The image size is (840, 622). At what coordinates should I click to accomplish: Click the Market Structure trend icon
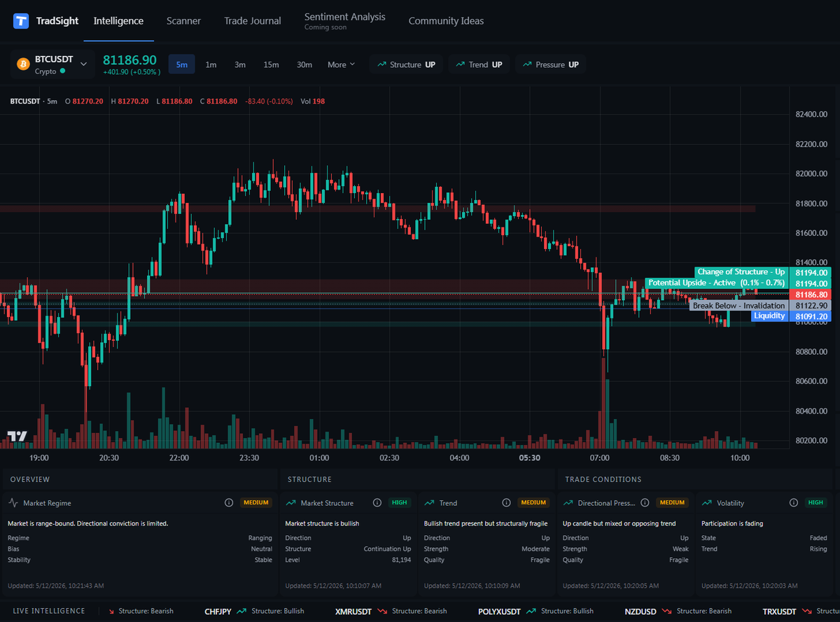pyautogui.click(x=290, y=502)
